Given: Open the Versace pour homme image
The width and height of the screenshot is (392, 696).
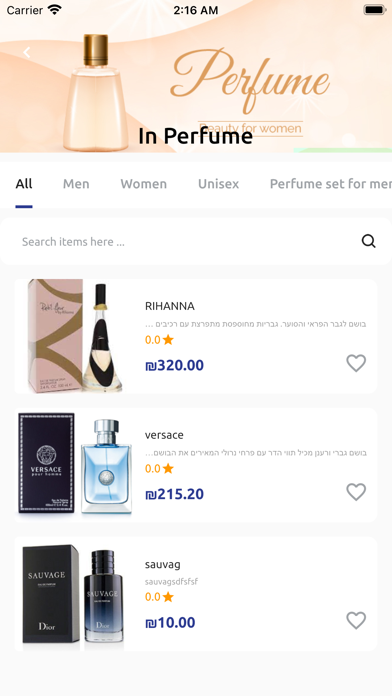Looking at the screenshot, I should [x=75, y=465].
